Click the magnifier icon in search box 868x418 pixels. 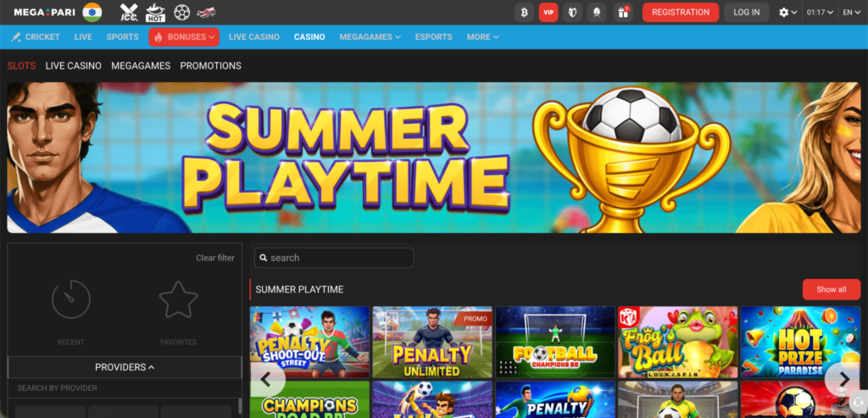(x=264, y=258)
